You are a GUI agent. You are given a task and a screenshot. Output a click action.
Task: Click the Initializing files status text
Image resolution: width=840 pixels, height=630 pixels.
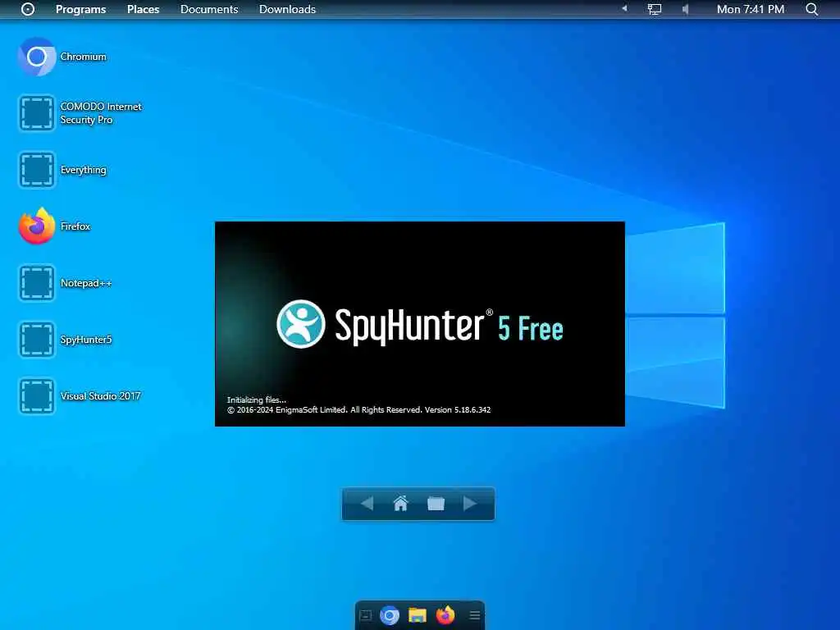(256, 399)
